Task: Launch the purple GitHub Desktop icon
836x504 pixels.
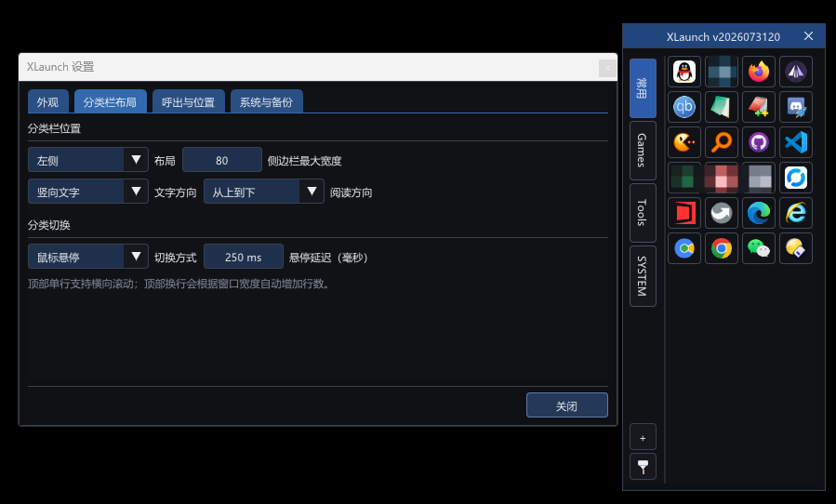Action: (758, 142)
